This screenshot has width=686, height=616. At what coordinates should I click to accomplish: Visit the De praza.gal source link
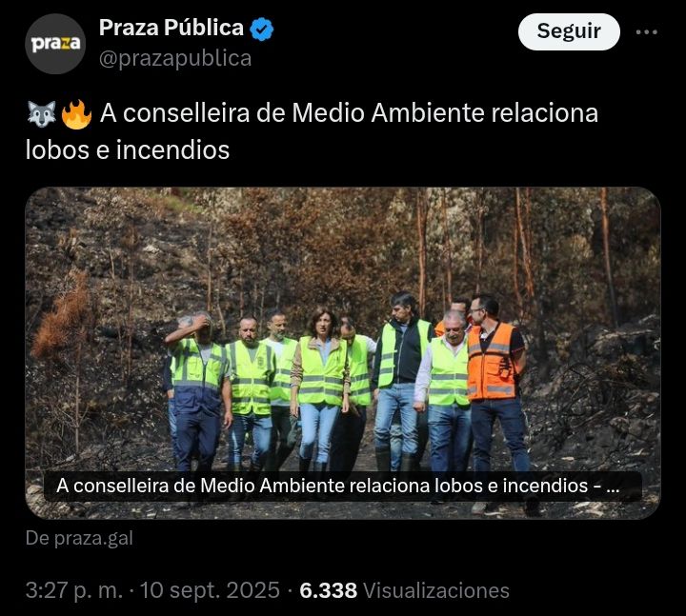79,538
